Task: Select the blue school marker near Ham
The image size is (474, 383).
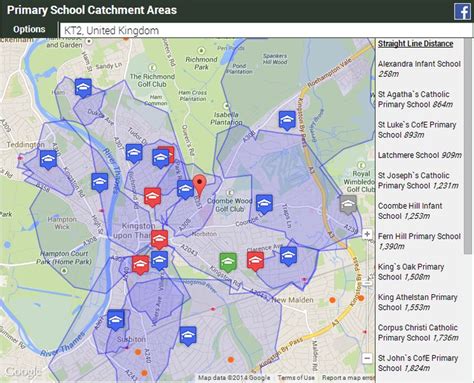Action: [x=83, y=88]
